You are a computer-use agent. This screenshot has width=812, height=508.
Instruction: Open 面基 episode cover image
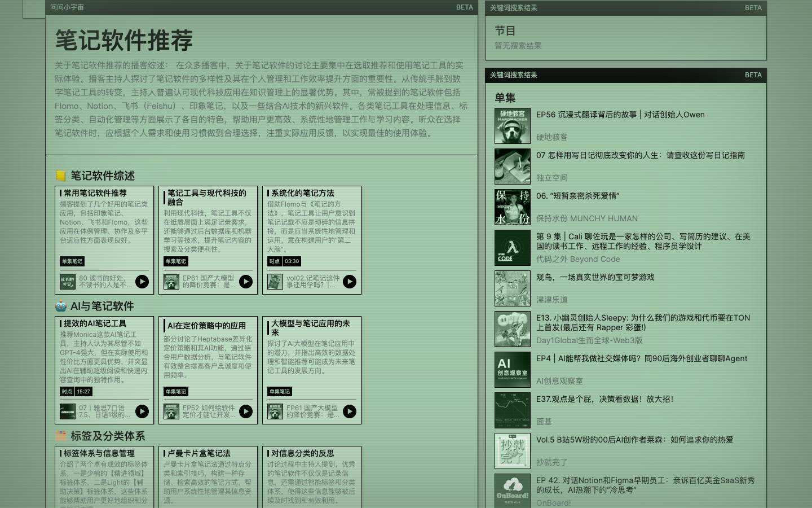tap(513, 410)
